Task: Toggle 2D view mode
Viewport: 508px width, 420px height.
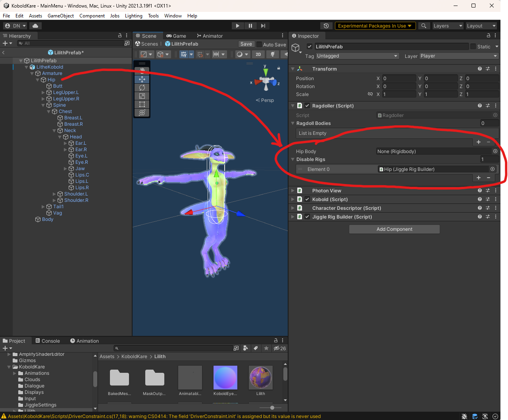Action: (x=258, y=54)
